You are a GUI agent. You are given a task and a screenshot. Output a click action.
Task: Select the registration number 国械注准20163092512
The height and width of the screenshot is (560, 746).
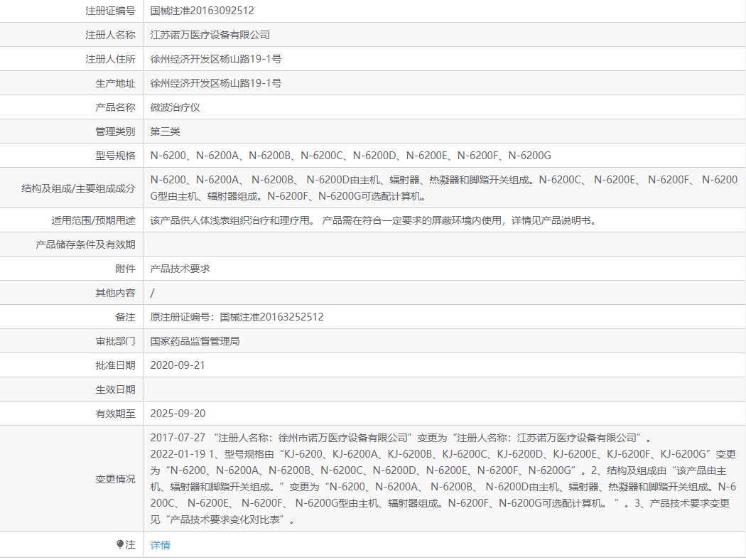(202, 11)
